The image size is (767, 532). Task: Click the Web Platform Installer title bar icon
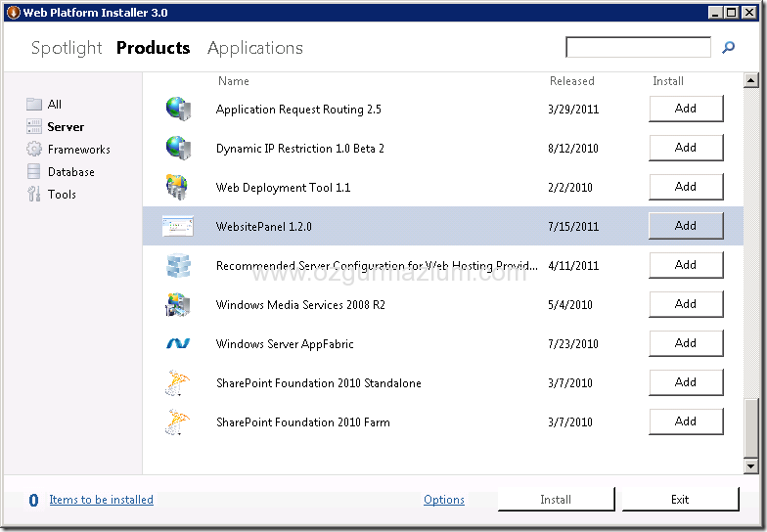pyautogui.click(x=14, y=12)
